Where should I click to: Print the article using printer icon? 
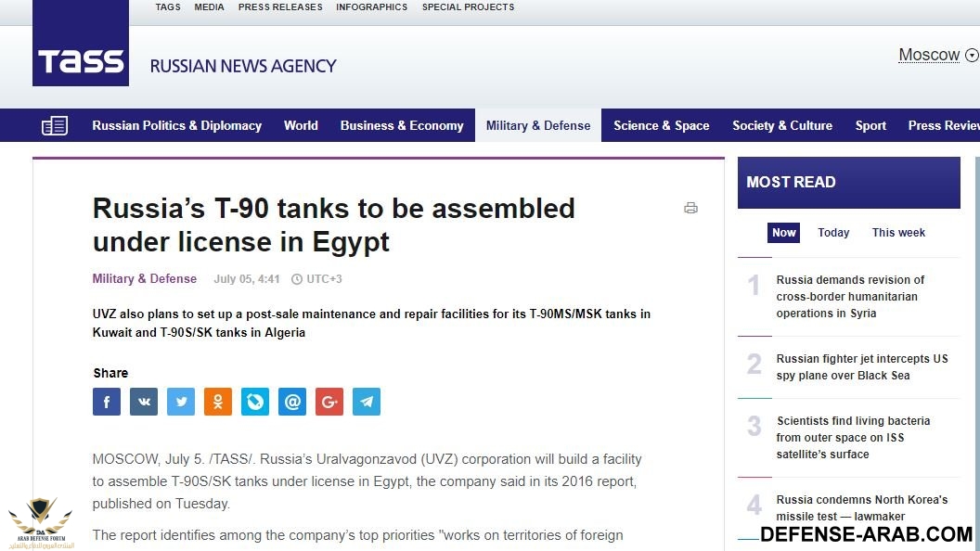click(x=690, y=208)
